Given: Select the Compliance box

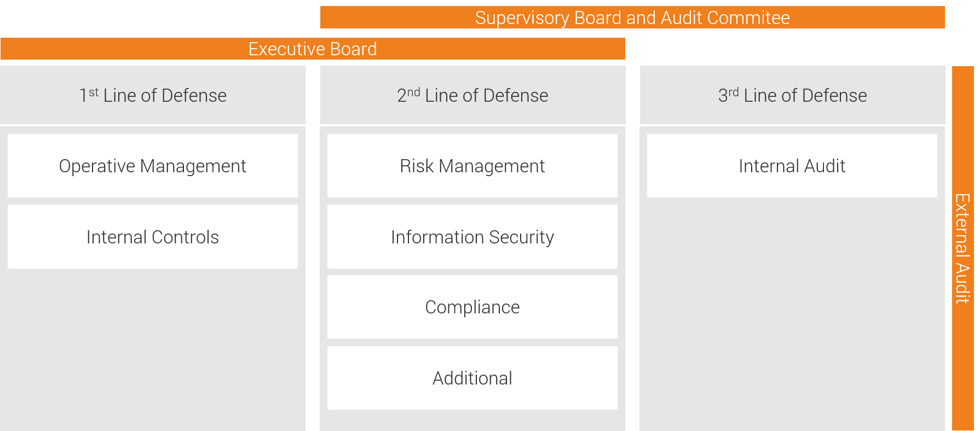Looking at the screenshot, I should tap(472, 307).
